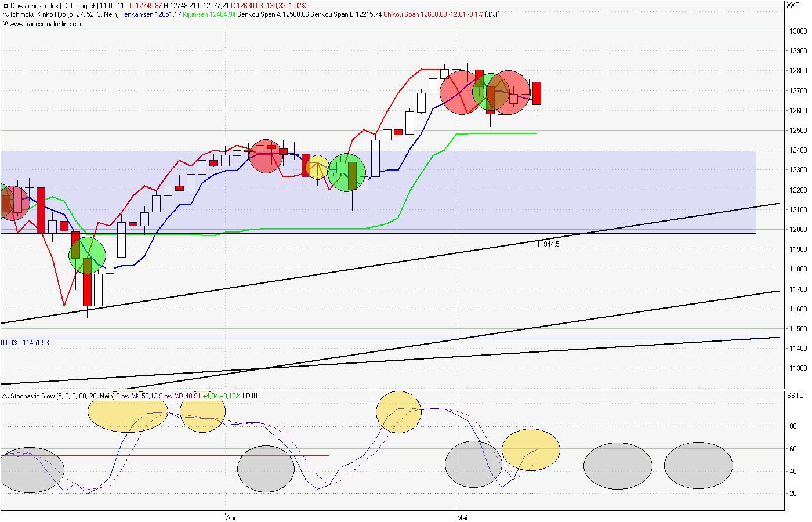This screenshot has height=522, width=812.
Task: Click the wave icon before Ichimoku Kinko Hyo
Action: pos(5,16)
